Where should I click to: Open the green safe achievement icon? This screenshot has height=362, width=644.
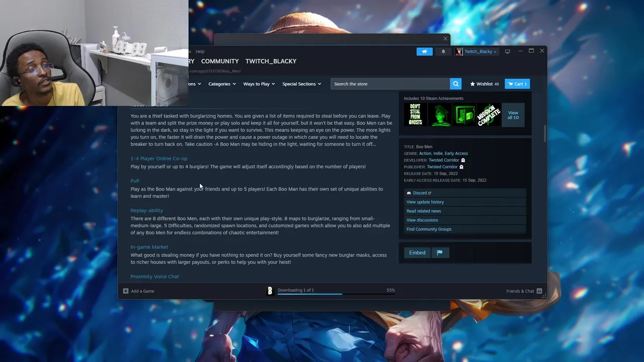(464, 115)
